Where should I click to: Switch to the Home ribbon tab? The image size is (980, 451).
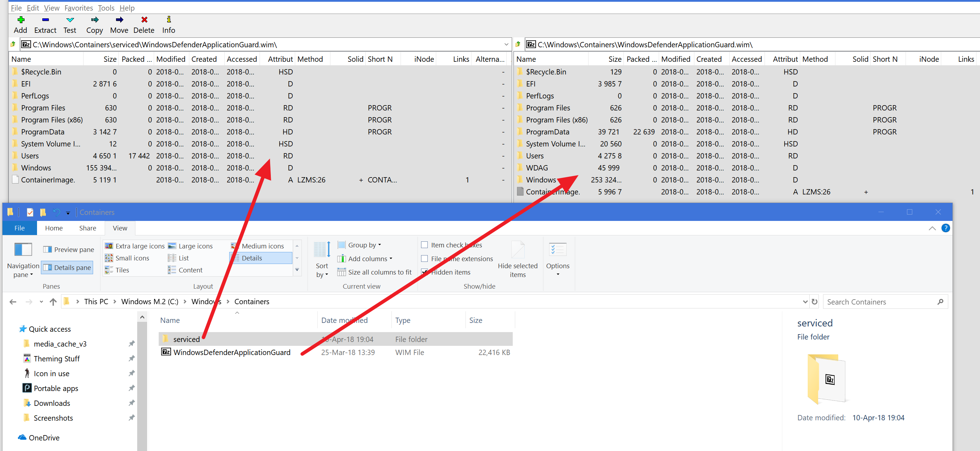coord(54,228)
